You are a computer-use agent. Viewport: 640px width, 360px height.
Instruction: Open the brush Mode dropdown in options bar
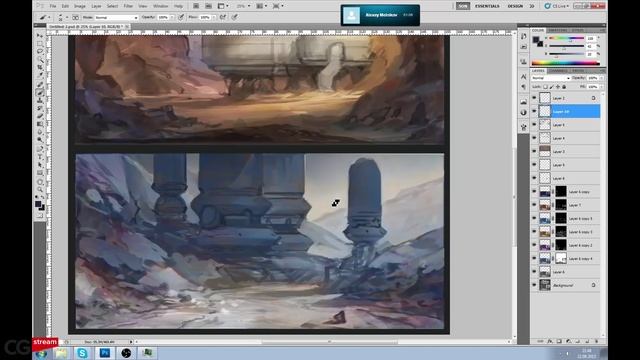pyautogui.click(x=116, y=18)
